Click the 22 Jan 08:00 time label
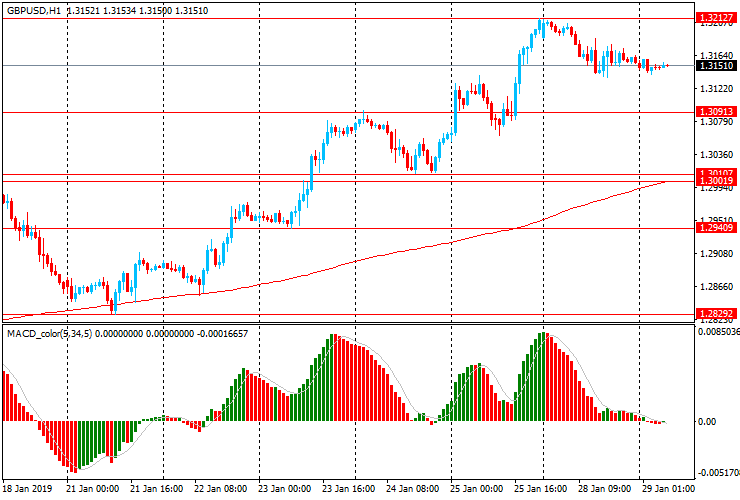Screen dimensions: 740x500 point(220,489)
